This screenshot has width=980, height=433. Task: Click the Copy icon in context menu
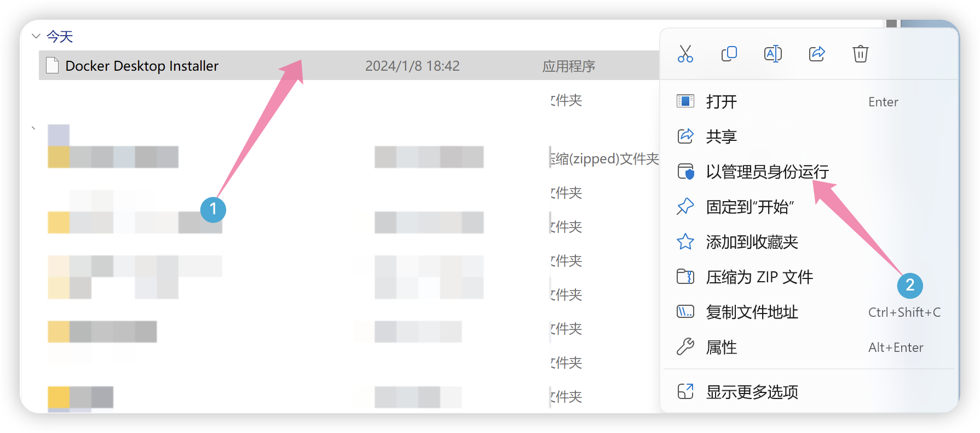[x=729, y=54]
